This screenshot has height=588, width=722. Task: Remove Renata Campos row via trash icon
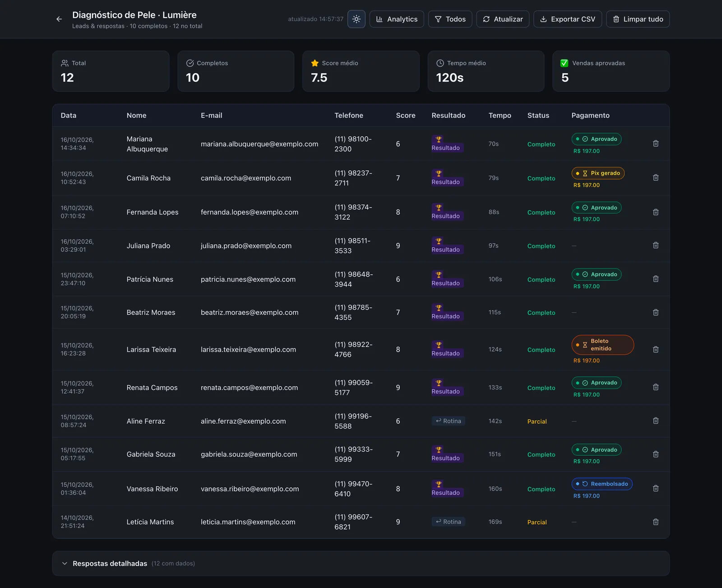tap(656, 387)
